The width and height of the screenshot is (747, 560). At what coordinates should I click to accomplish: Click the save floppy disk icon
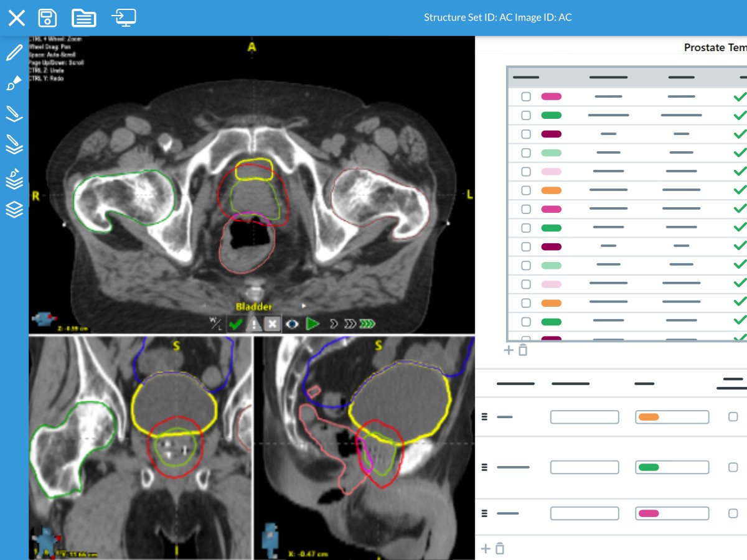pos(47,17)
